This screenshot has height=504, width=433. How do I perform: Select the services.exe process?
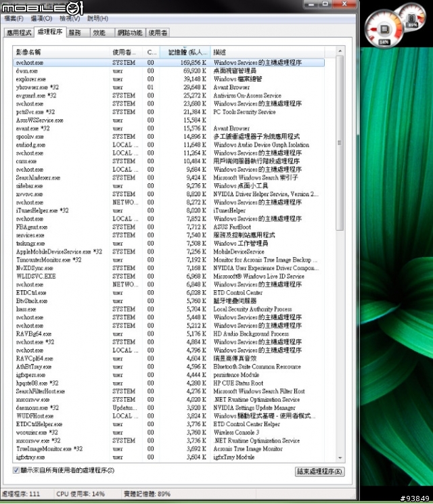pyautogui.click(x=168, y=235)
